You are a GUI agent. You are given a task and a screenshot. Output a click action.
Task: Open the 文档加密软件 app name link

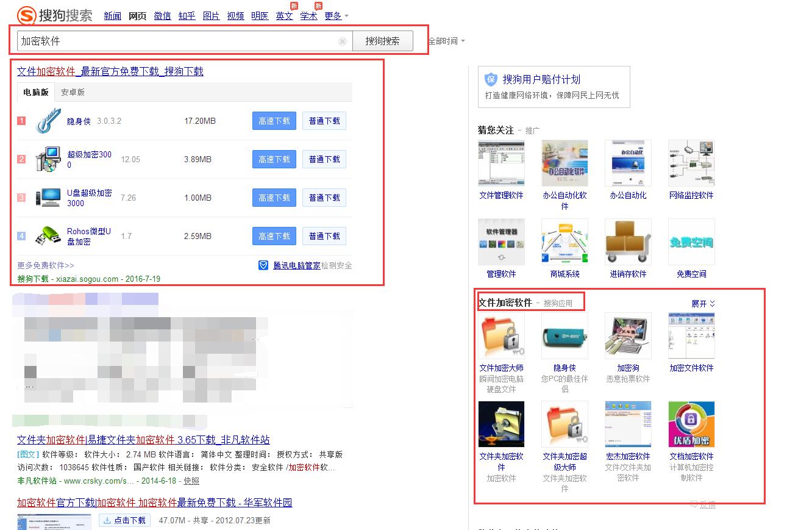691,456
